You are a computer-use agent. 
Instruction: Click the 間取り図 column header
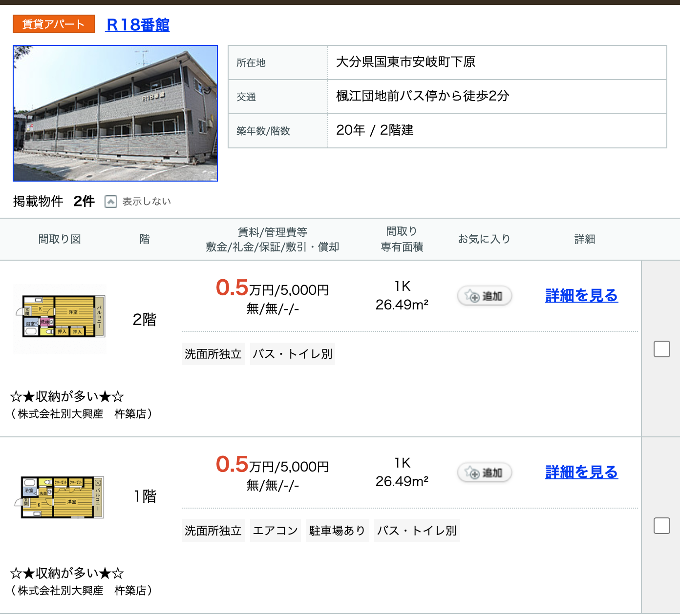60,239
